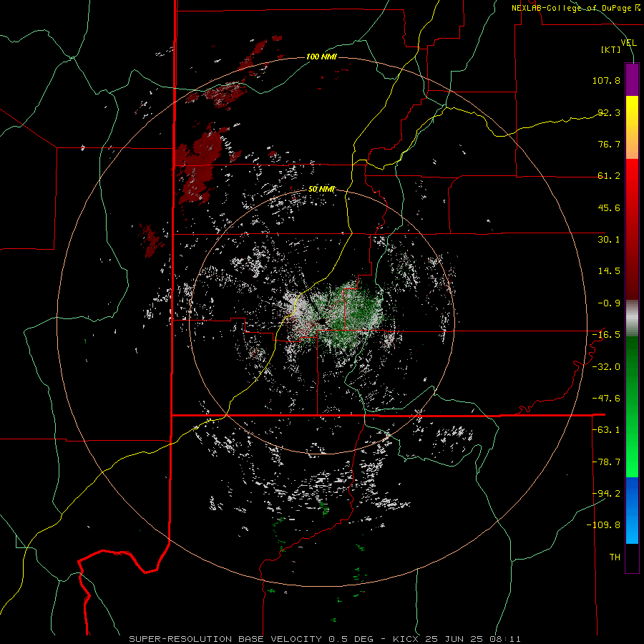Select the -109.8 scale value
The height and width of the screenshot is (644, 644).
pyautogui.click(x=603, y=525)
